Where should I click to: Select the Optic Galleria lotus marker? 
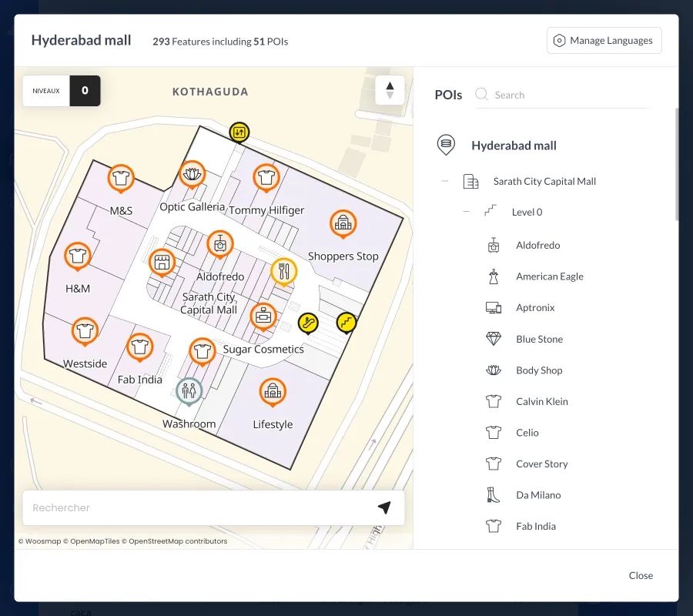pos(192,174)
